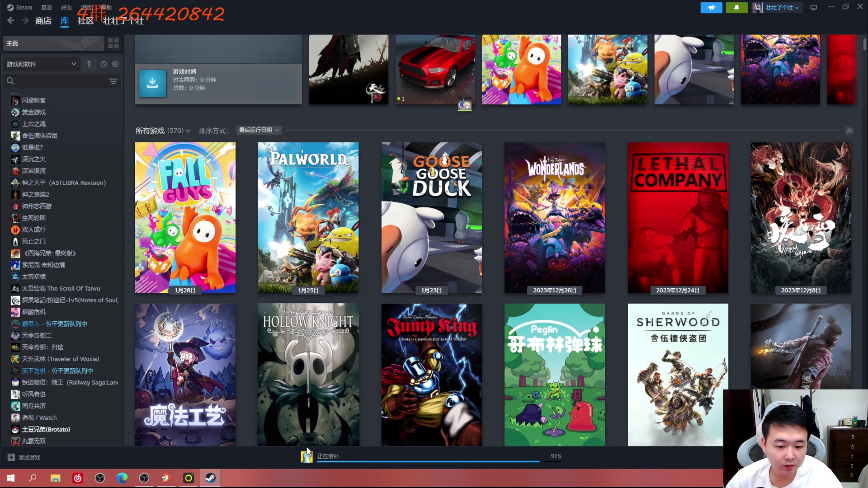Open the Goose Goose Duck cover
868x488 pixels.
(x=431, y=218)
